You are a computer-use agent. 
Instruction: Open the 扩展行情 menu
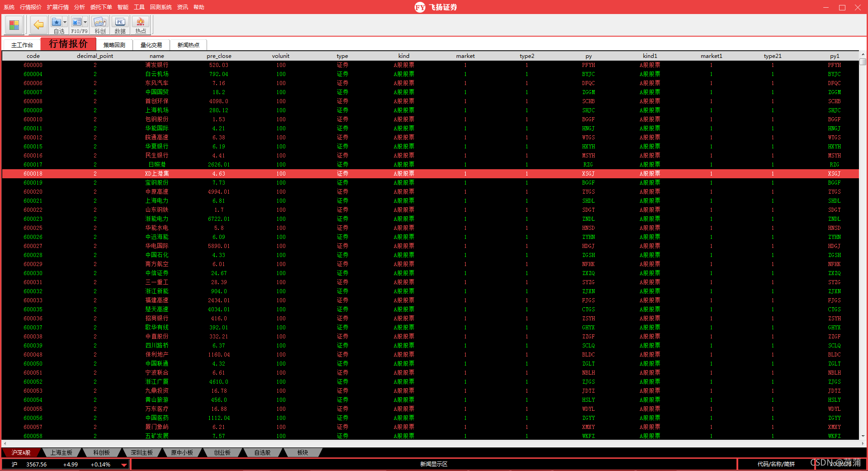[x=58, y=7]
